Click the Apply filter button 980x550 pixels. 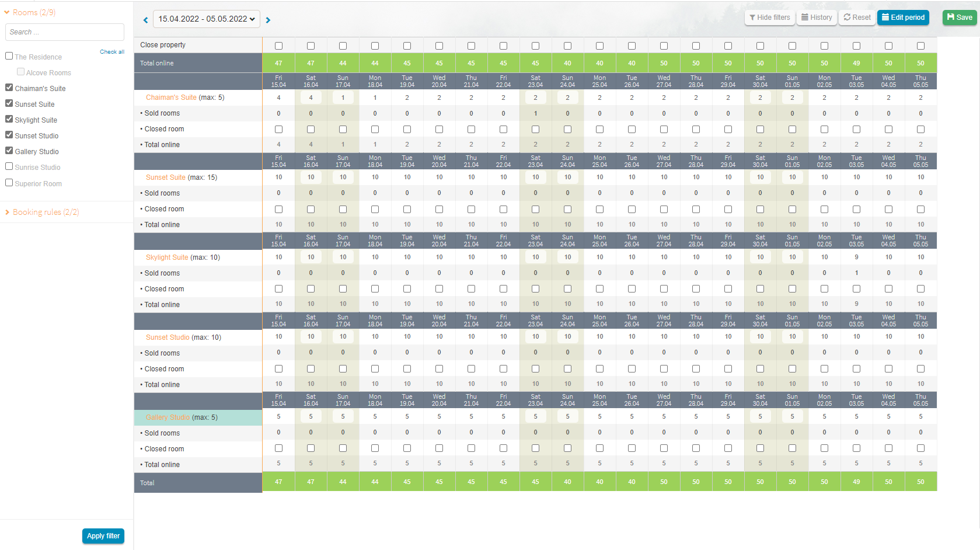pos(103,536)
